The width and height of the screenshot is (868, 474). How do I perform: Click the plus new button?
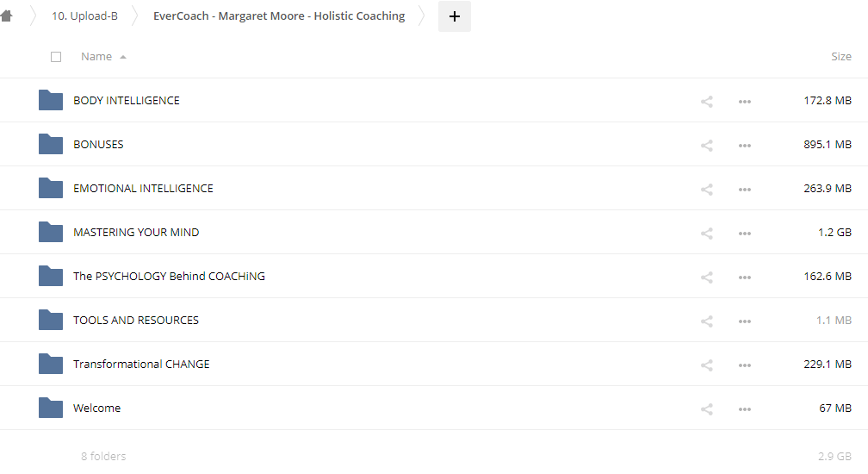coord(455,16)
